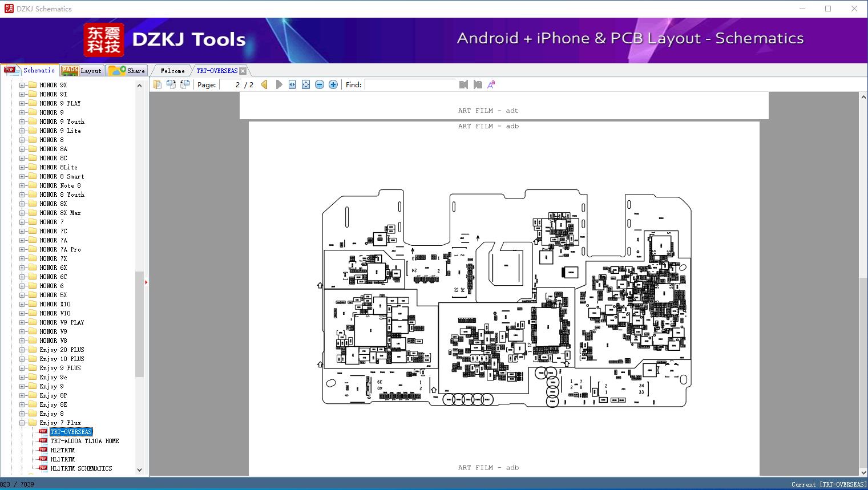868x490 pixels.
Task: Open the HL1TRTM file
Action: 62,459
